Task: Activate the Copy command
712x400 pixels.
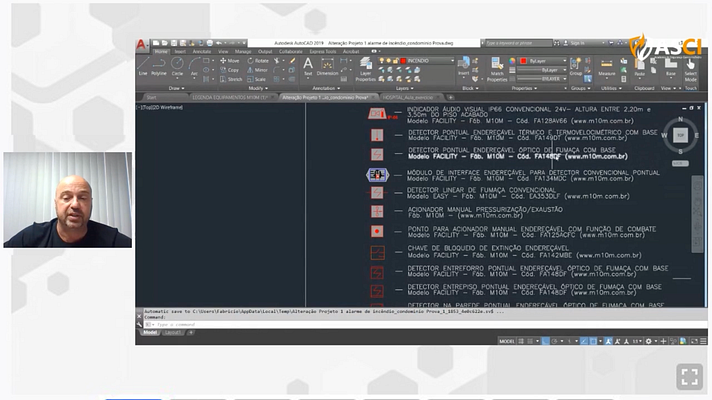Action: coord(230,70)
